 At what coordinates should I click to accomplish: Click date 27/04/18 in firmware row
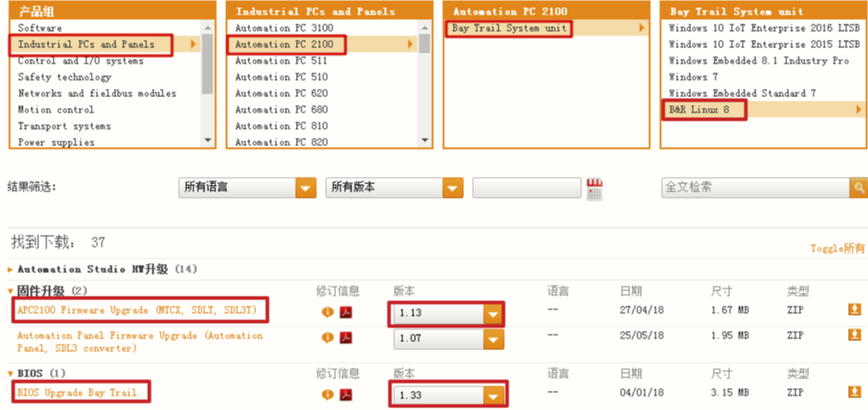[x=642, y=310]
